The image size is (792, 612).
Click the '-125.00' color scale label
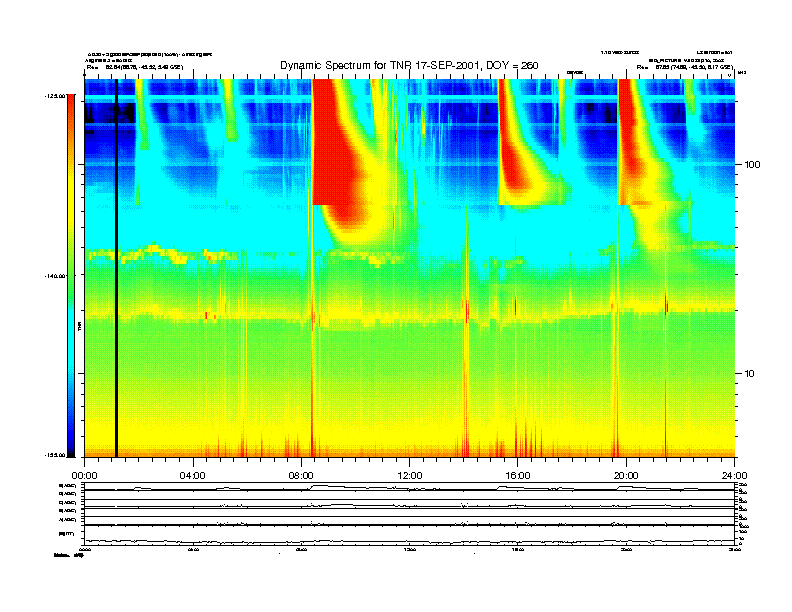tap(55, 95)
